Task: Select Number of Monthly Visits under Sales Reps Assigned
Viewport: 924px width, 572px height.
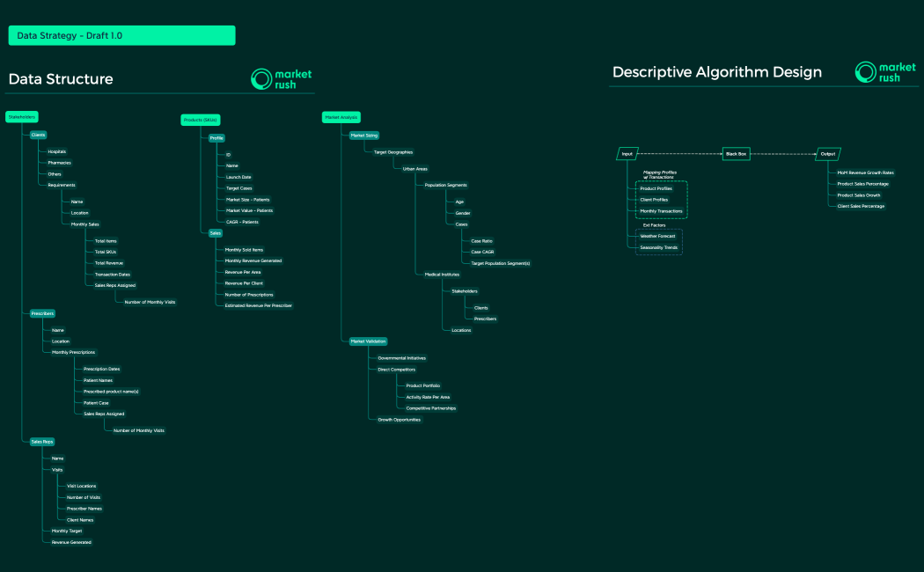Action: point(150,301)
